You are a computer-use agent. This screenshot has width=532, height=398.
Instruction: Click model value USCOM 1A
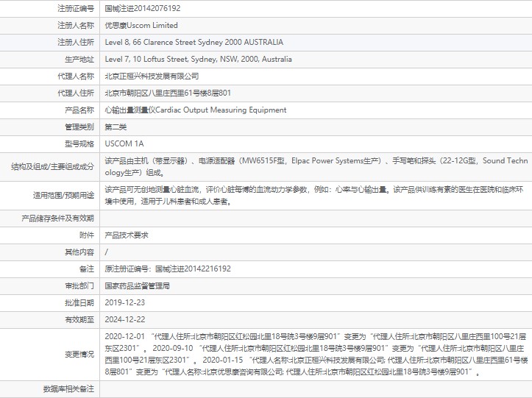(124, 144)
